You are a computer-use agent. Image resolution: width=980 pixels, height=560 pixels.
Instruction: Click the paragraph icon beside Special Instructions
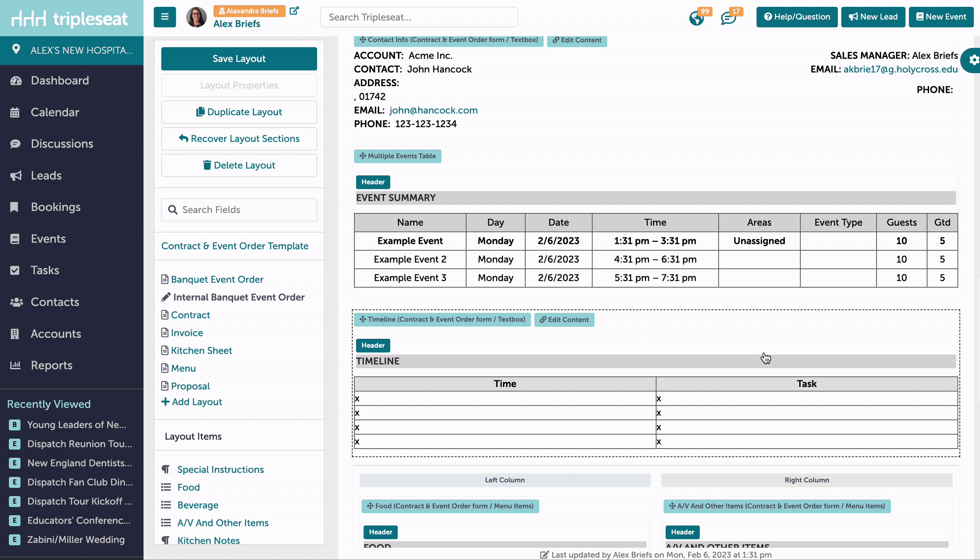pos(166,469)
